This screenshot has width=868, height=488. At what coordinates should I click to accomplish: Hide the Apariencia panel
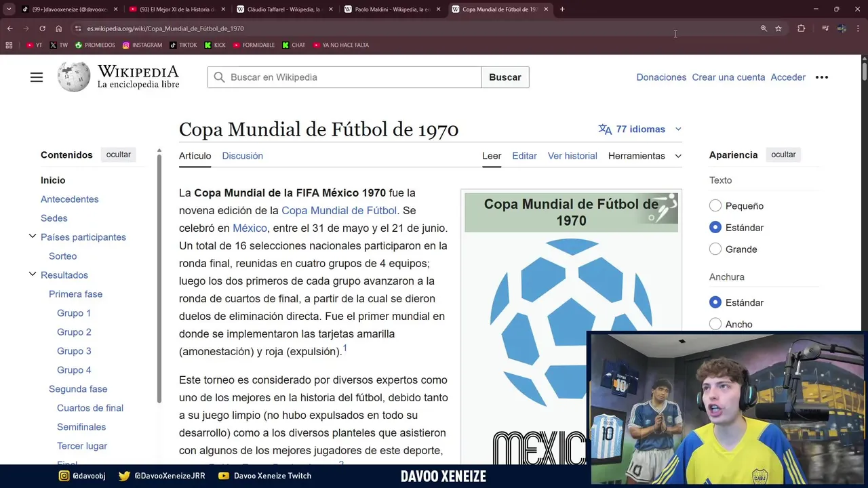tap(783, 155)
